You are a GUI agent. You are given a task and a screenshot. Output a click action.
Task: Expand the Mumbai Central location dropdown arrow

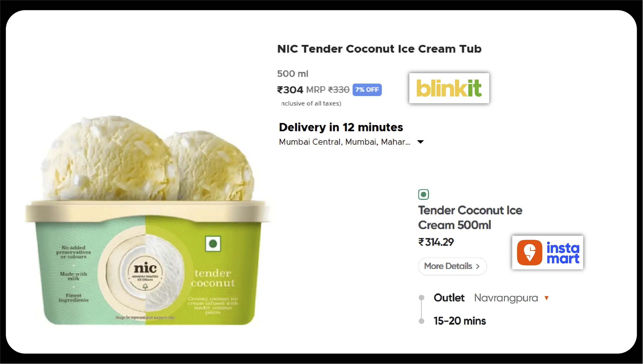421,142
